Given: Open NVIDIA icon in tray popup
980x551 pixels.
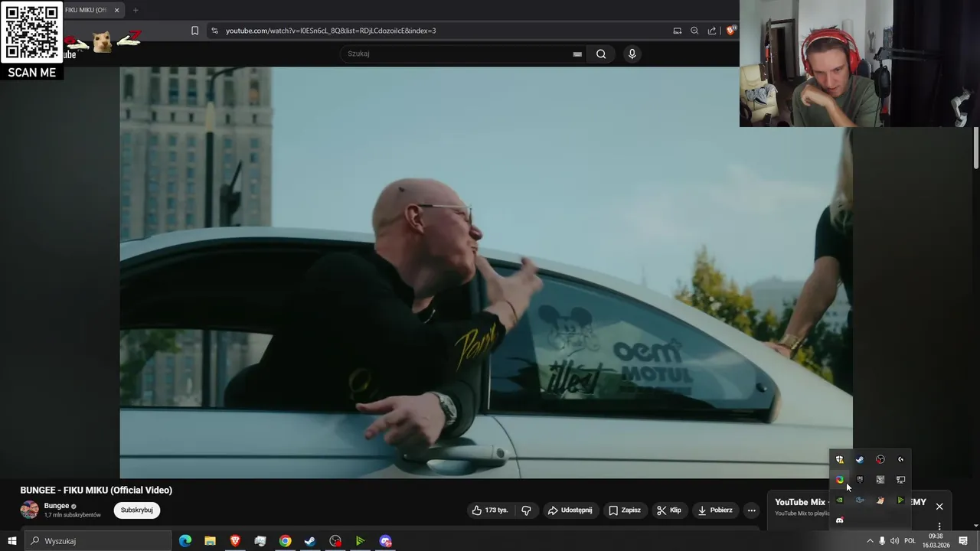Looking at the screenshot, I should click(839, 500).
